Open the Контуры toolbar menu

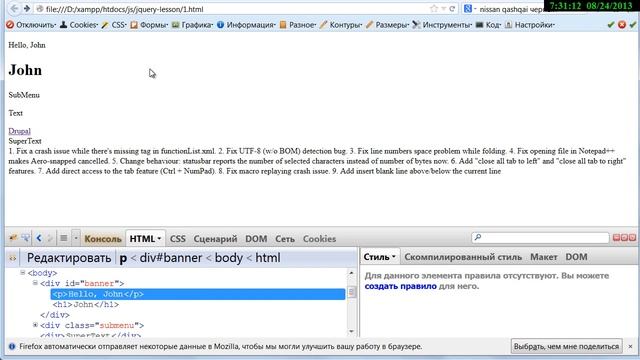[x=341, y=25]
